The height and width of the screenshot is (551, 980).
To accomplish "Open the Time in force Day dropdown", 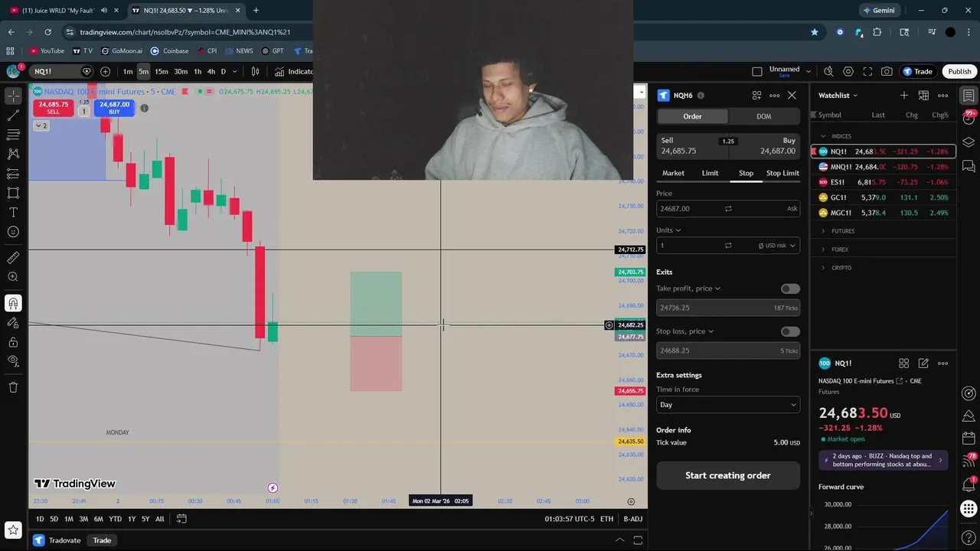I will point(727,405).
